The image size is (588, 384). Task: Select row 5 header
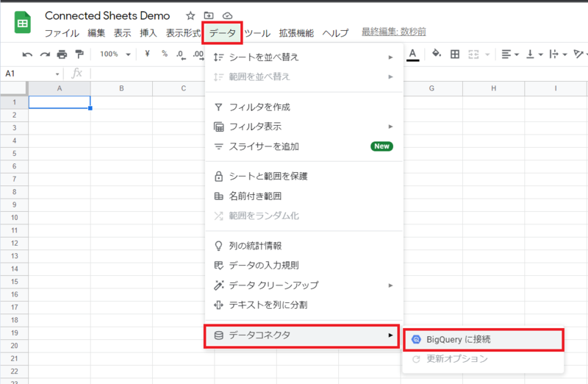pyautogui.click(x=14, y=154)
